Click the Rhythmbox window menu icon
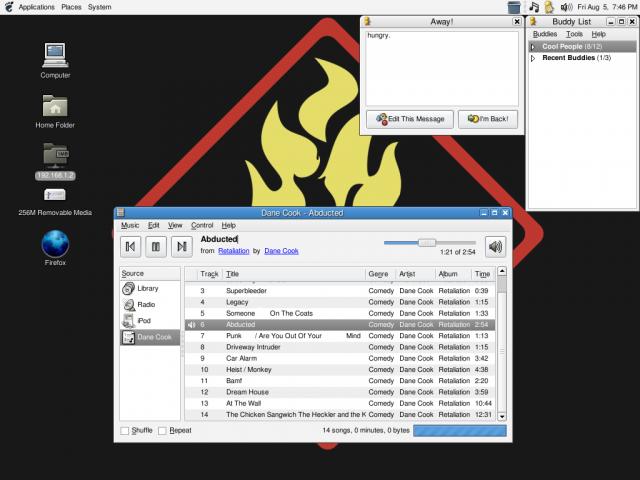This screenshot has width=640, height=480. [120, 213]
